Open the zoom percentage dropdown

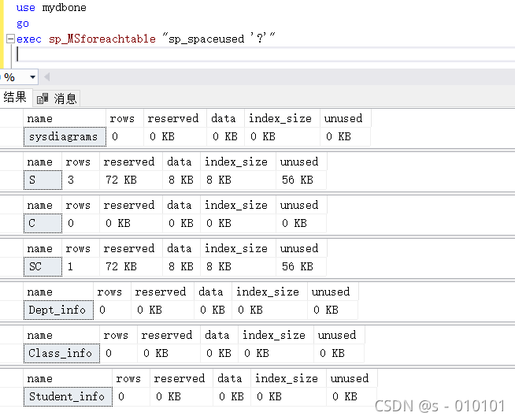32,77
